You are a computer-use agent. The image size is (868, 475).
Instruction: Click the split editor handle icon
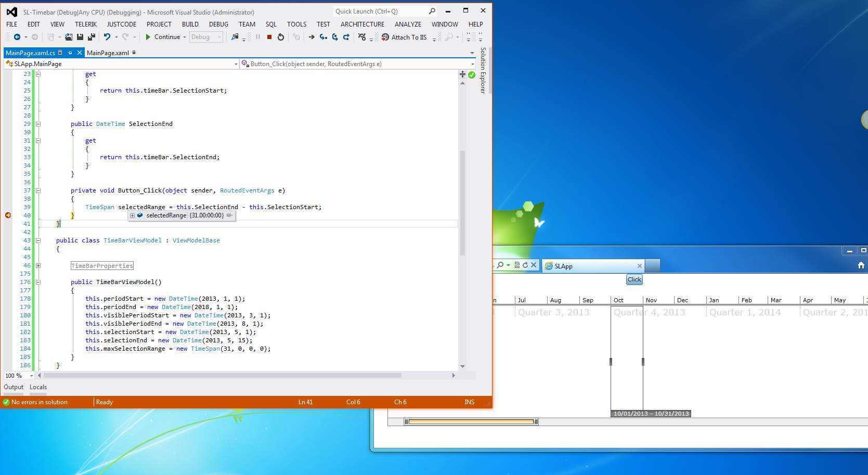point(462,74)
